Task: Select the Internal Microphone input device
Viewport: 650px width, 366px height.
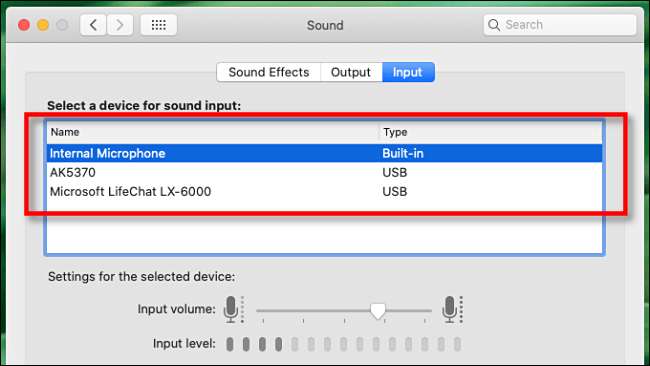Action: [324, 153]
